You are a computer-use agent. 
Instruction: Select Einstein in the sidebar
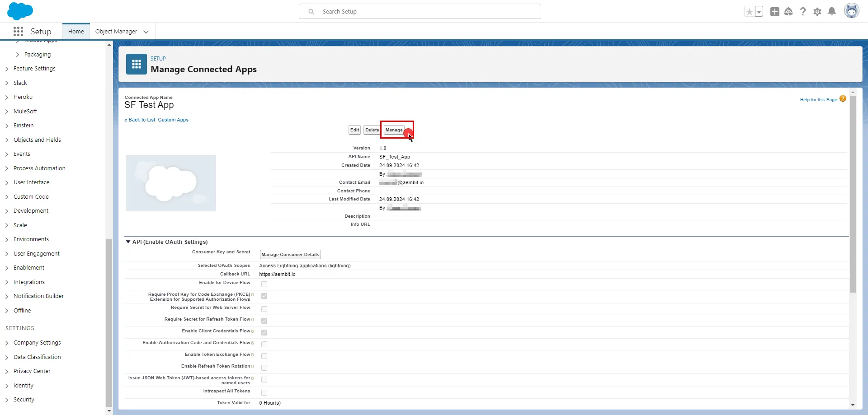[24, 126]
